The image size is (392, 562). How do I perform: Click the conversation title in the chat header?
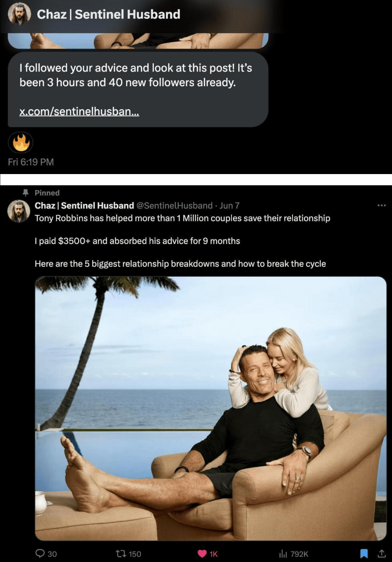[109, 14]
